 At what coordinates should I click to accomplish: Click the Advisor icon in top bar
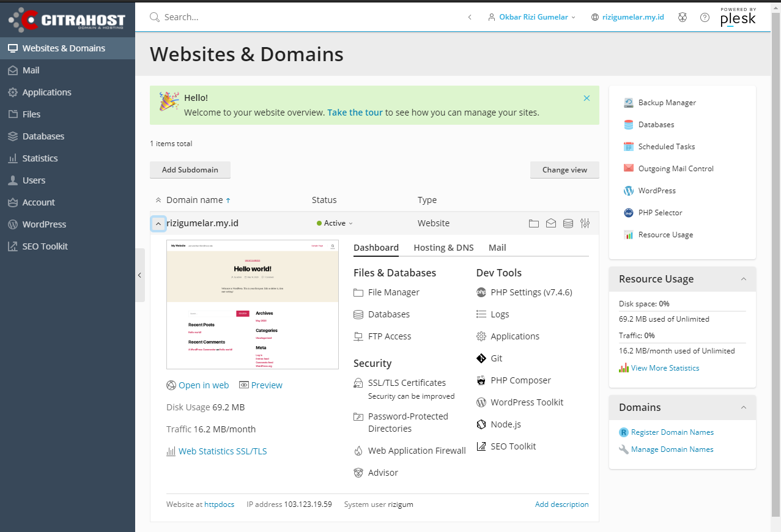683,17
